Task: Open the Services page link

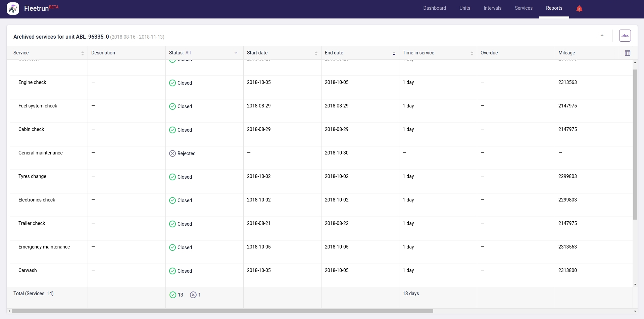Action: [523, 8]
